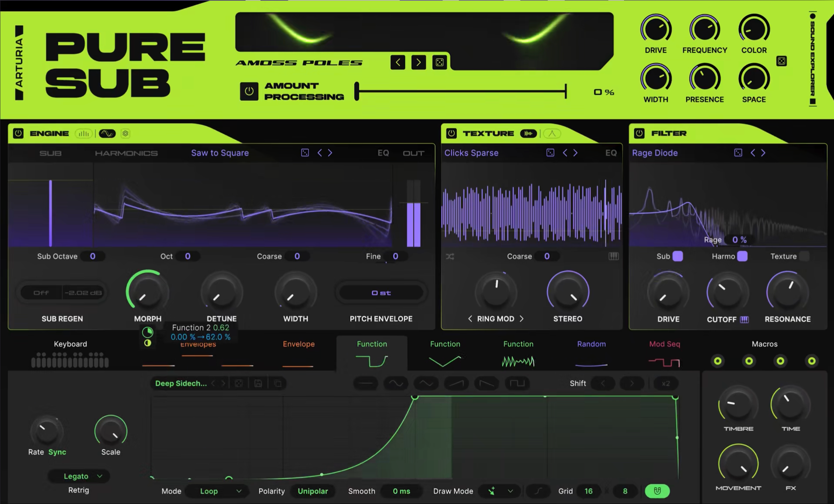
Task: Open the Legato retrig dropdown
Action: point(79,476)
